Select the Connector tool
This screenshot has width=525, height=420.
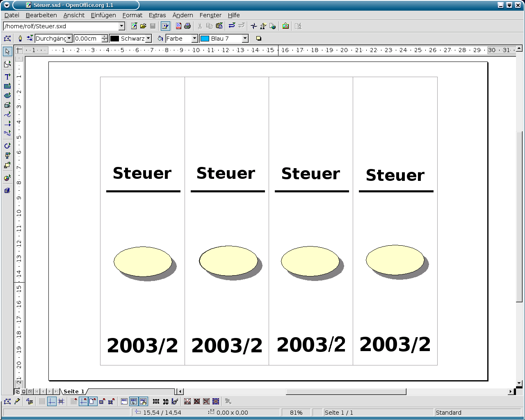7,133
